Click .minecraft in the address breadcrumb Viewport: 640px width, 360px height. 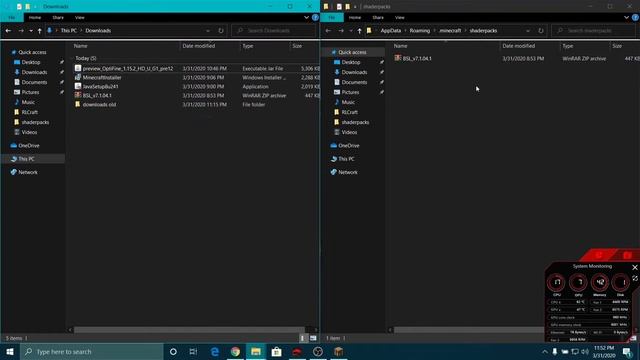(x=450, y=31)
